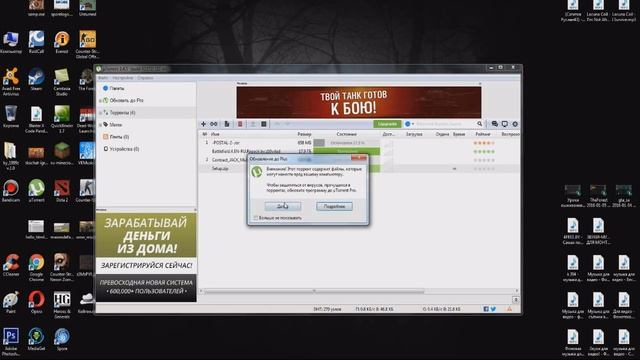Click the tank game banner advertisement
Screen dimensions: 640x360
point(359,102)
